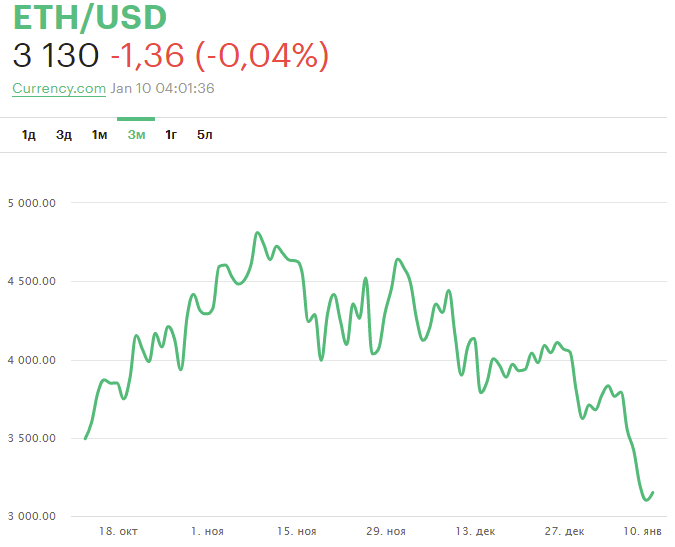The image size is (675, 547).
Task: Click the 18. окт date label
Action: pyautogui.click(x=119, y=531)
